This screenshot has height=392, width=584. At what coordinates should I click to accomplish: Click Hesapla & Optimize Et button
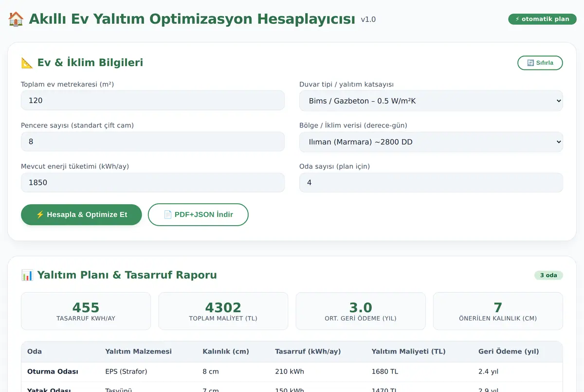tap(81, 214)
